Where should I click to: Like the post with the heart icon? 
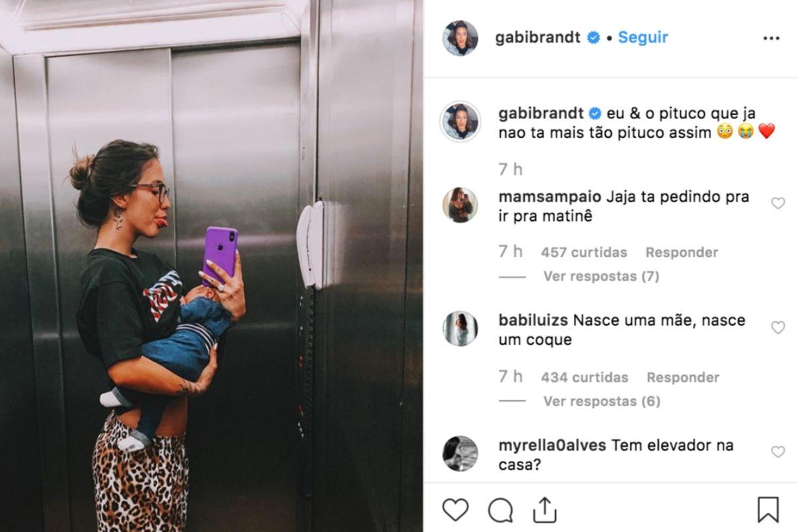pyautogui.click(x=456, y=510)
